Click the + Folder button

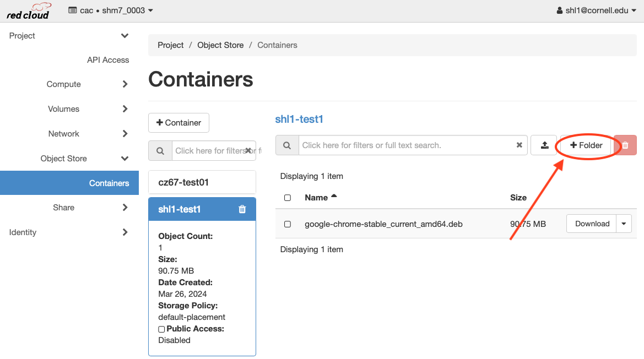click(x=586, y=145)
